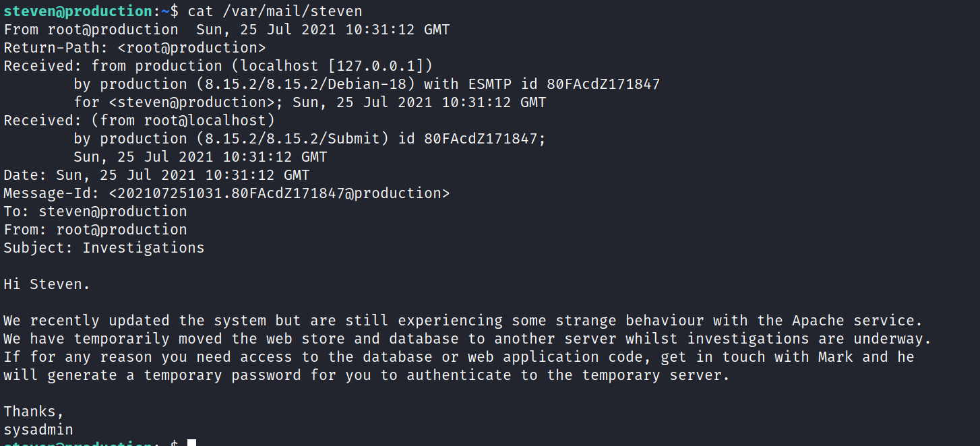Click the "cat /var/mail/steven" command text

tap(275, 11)
